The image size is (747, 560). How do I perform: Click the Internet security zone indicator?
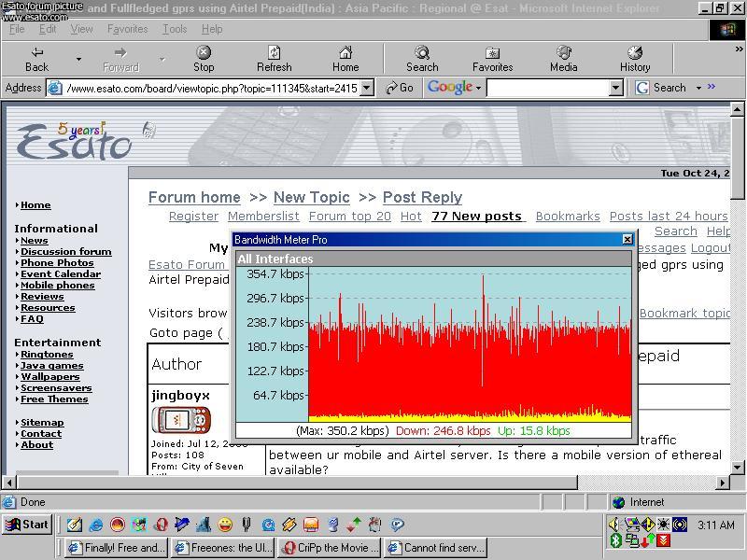pos(674,502)
